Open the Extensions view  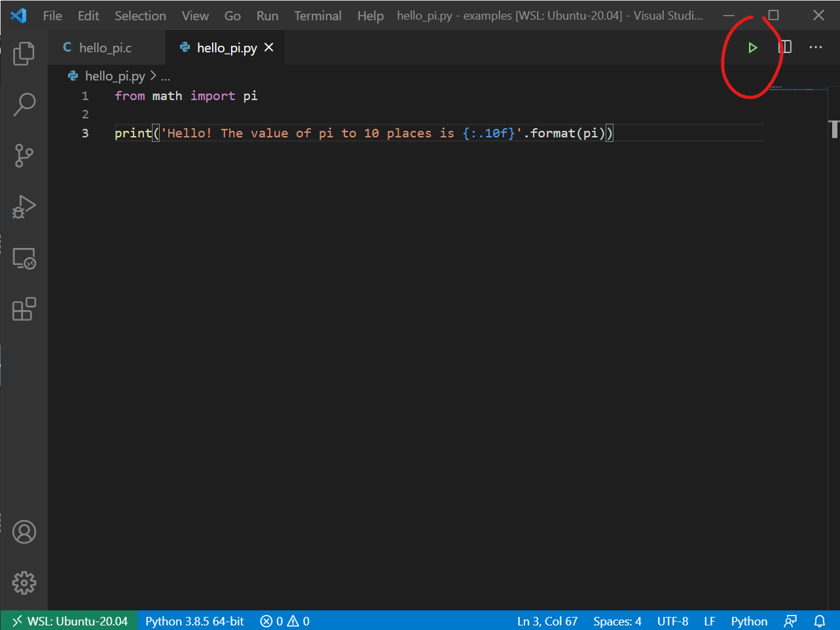[x=24, y=309]
